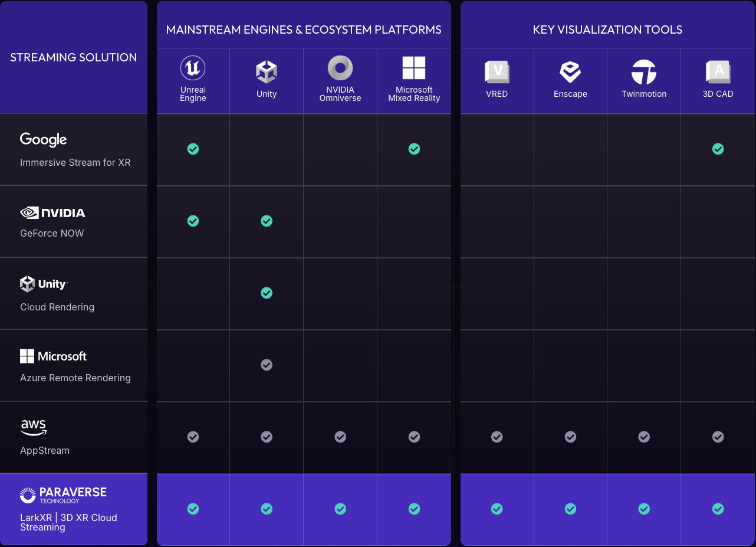The width and height of the screenshot is (756, 547).
Task: Click AWS AppStream Unreal Engine checkmark
Action: pos(193,437)
